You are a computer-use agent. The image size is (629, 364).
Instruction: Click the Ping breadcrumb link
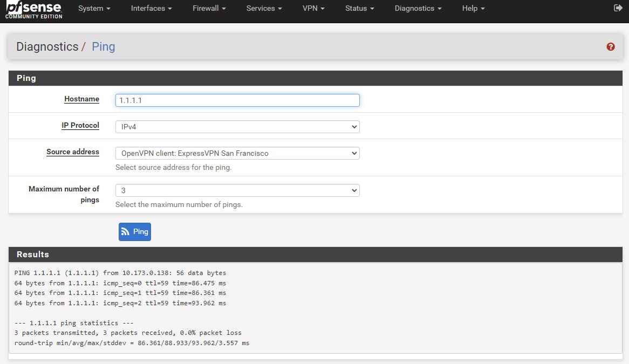click(104, 46)
